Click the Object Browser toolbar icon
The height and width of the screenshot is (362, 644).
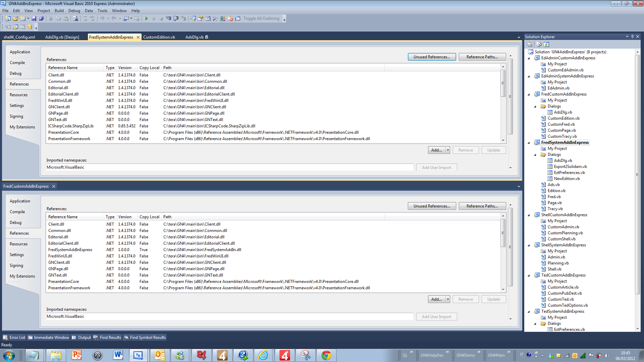click(x=208, y=18)
